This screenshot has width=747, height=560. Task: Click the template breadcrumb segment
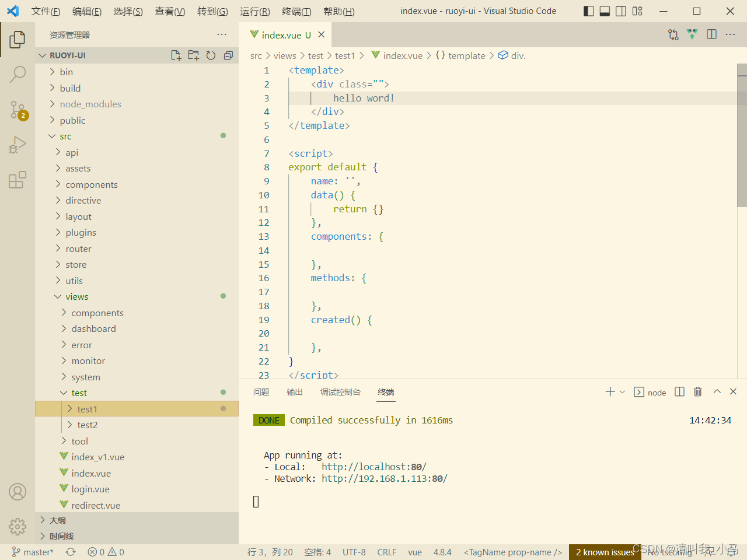click(x=460, y=55)
